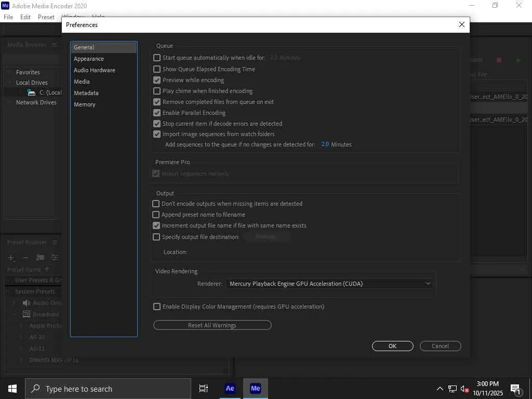Screen dimensions: 532x399
Task: Select the Media preferences category
Action: point(104,82)
